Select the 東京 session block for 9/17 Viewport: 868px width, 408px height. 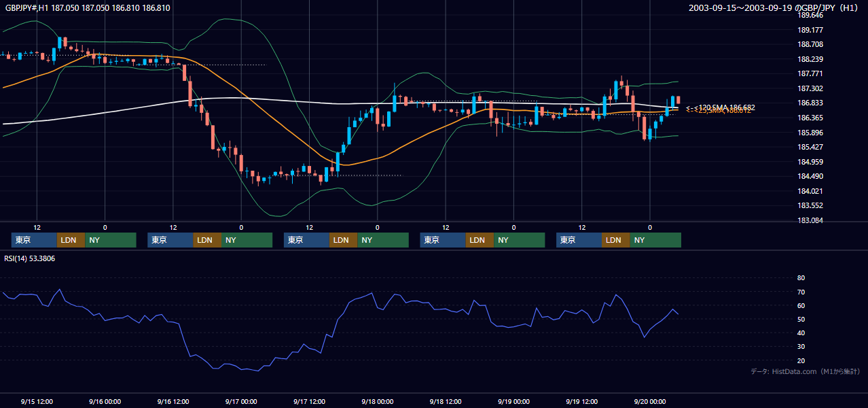pos(306,240)
